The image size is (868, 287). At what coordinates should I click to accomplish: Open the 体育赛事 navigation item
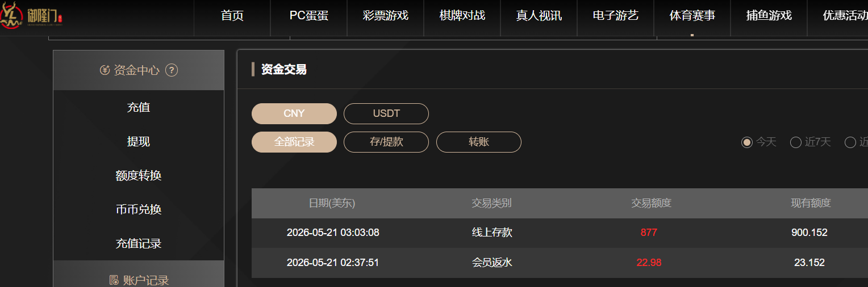click(x=692, y=16)
